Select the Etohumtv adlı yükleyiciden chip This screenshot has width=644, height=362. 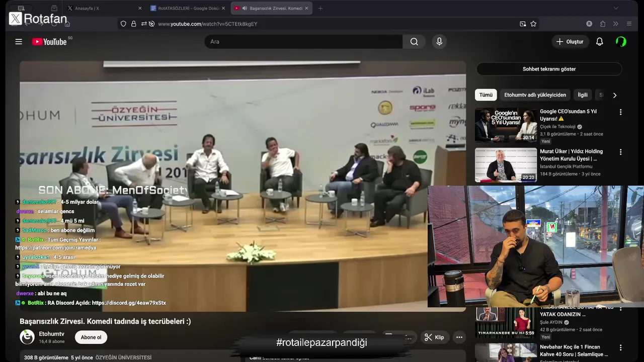click(x=535, y=95)
